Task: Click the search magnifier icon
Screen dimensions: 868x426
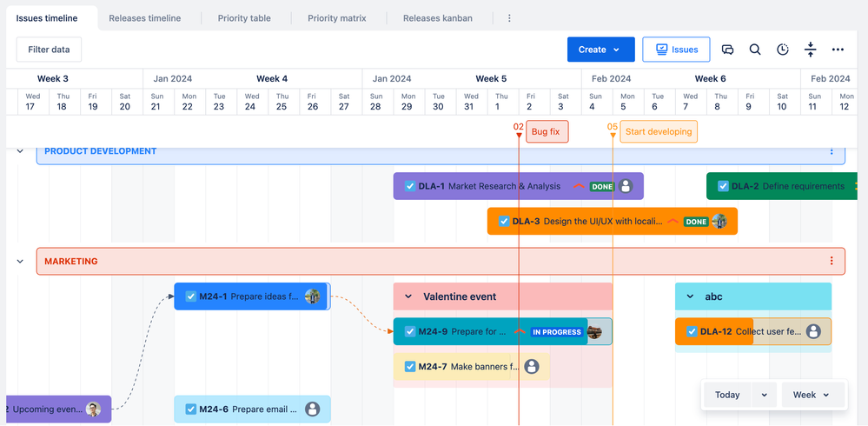Action: click(754, 50)
